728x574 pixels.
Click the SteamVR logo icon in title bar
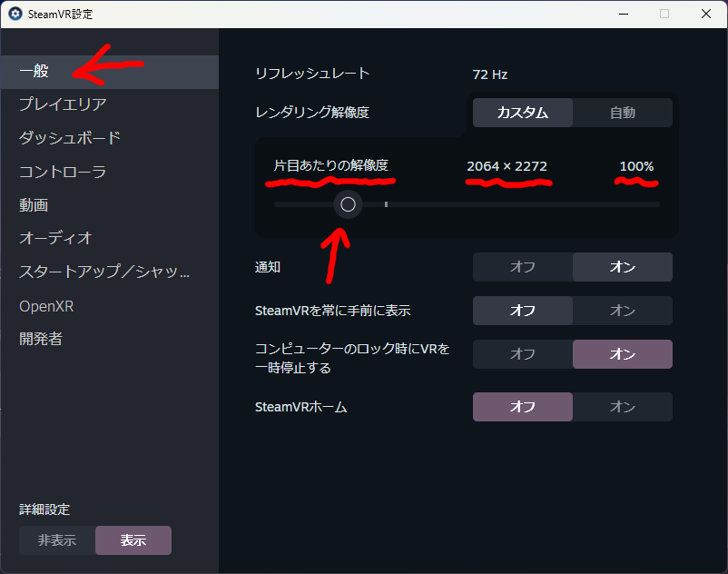click(15, 14)
